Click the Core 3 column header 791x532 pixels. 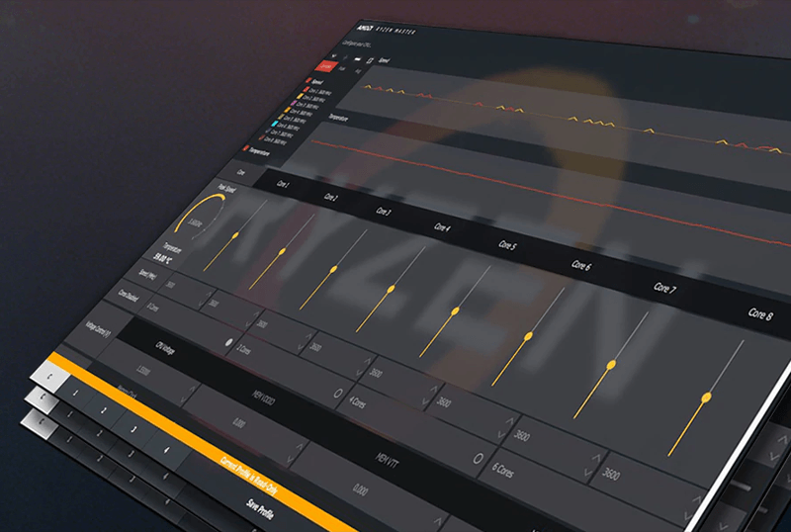pyautogui.click(x=384, y=211)
